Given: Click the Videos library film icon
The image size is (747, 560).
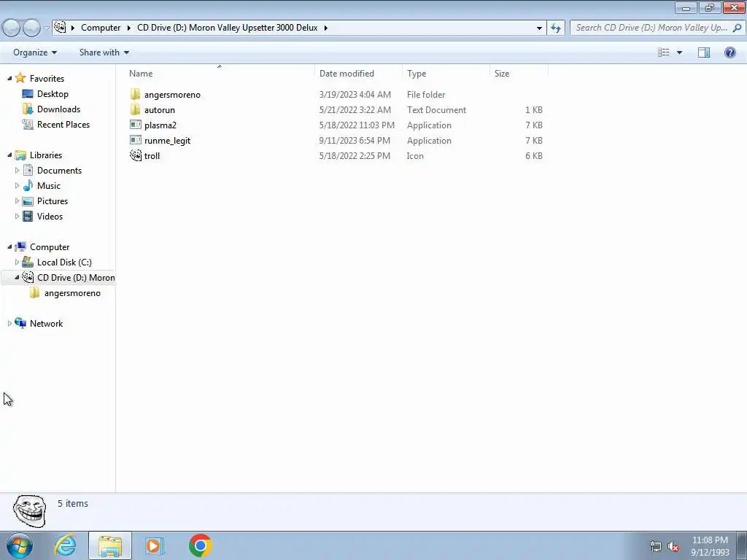Looking at the screenshot, I should click(x=28, y=216).
